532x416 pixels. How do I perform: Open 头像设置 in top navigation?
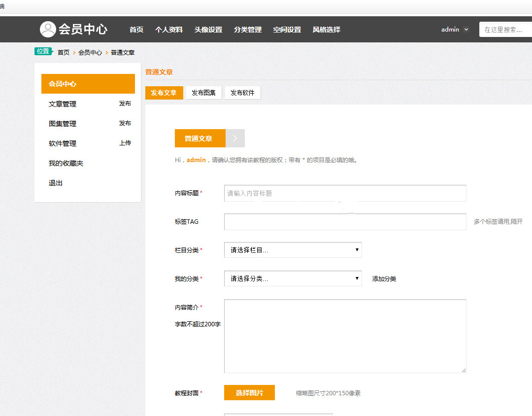pyautogui.click(x=208, y=30)
